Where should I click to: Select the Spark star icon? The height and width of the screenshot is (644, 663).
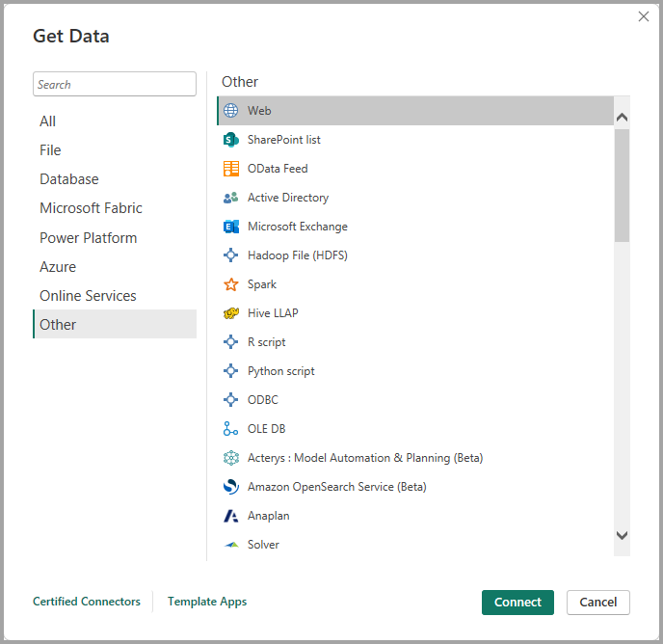pos(231,284)
